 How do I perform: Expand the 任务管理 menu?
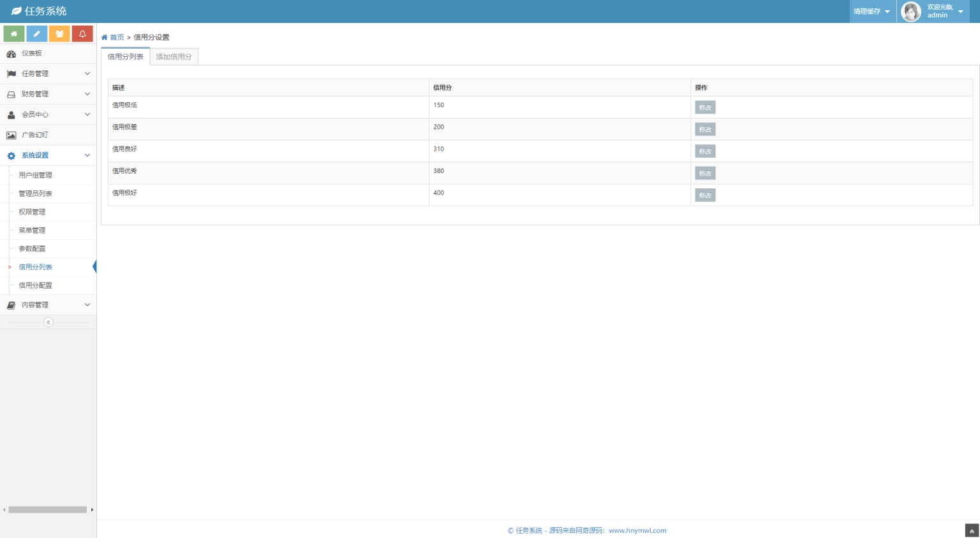coord(48,74)
